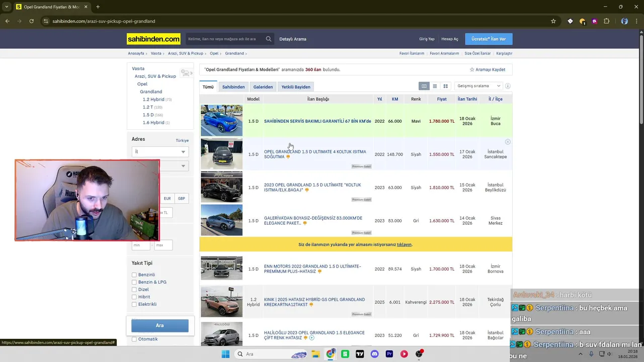Click the Ücretsiz İlan Ver button
The image size is (644, 362).
tap(489, 39)
